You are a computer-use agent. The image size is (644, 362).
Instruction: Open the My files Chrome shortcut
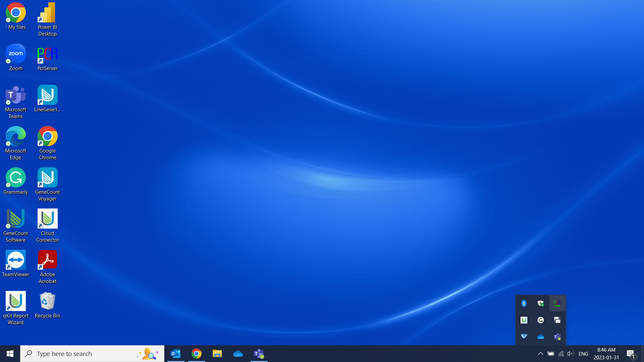(16, 17)
